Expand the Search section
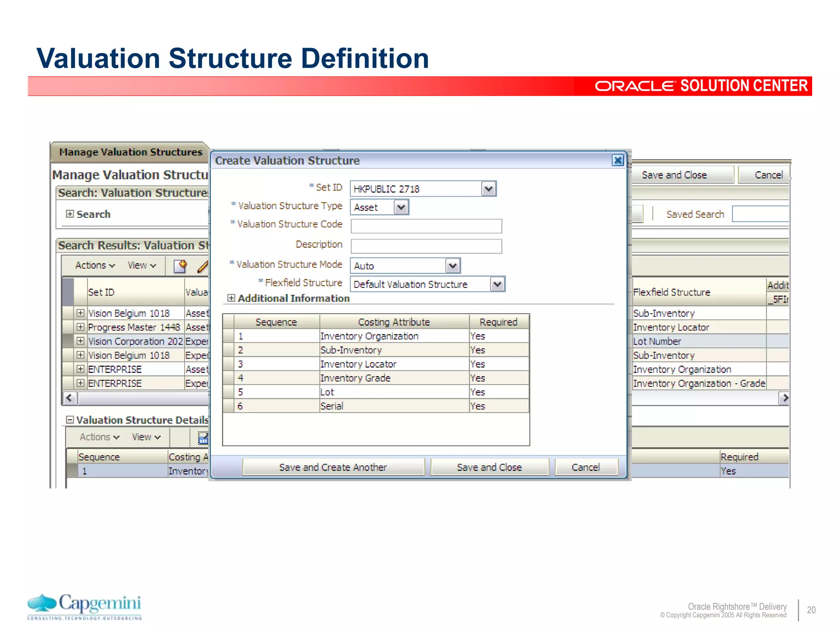This screenshot has height=630, width=840. (70, 214)
